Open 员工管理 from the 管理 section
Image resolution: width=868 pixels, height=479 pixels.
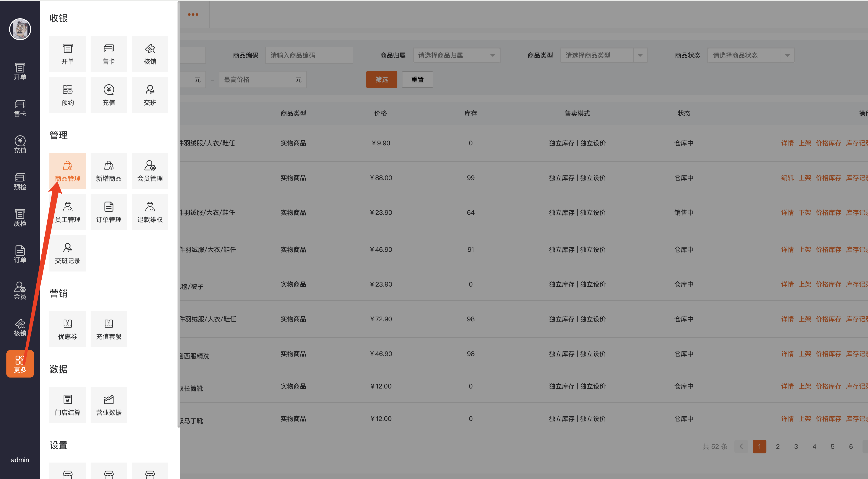(x=67, y=212)
